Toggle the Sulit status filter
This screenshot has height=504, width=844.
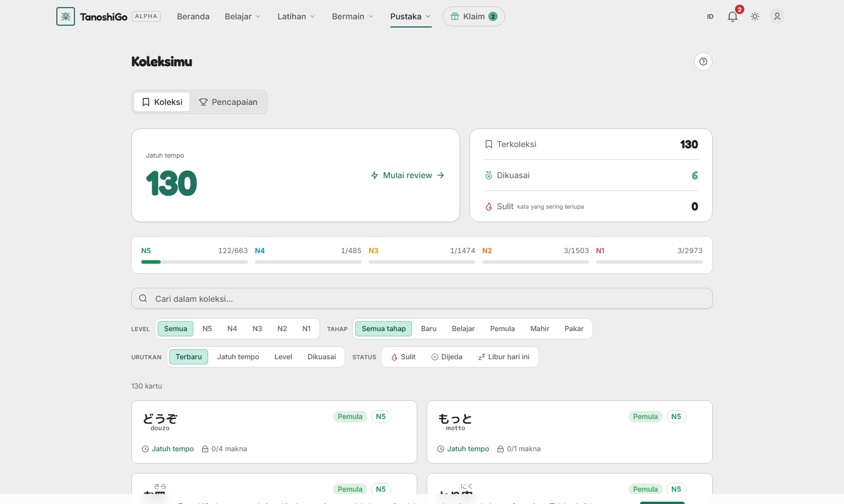[403, 357]
